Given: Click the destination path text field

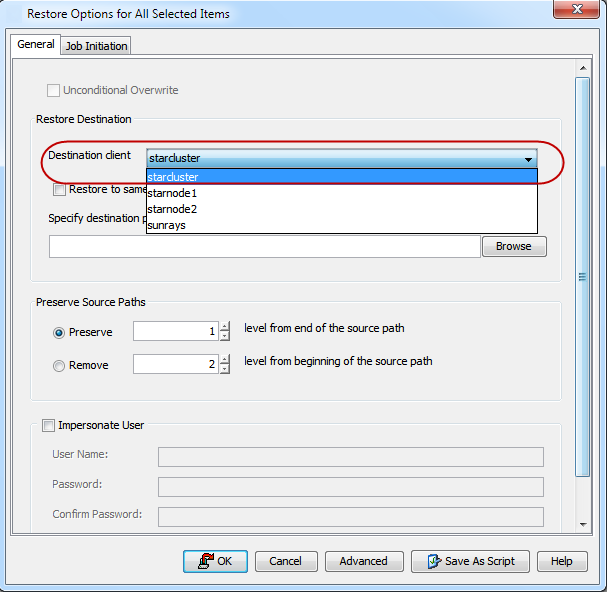Looking at the screenshot, I should pos(264,246).
